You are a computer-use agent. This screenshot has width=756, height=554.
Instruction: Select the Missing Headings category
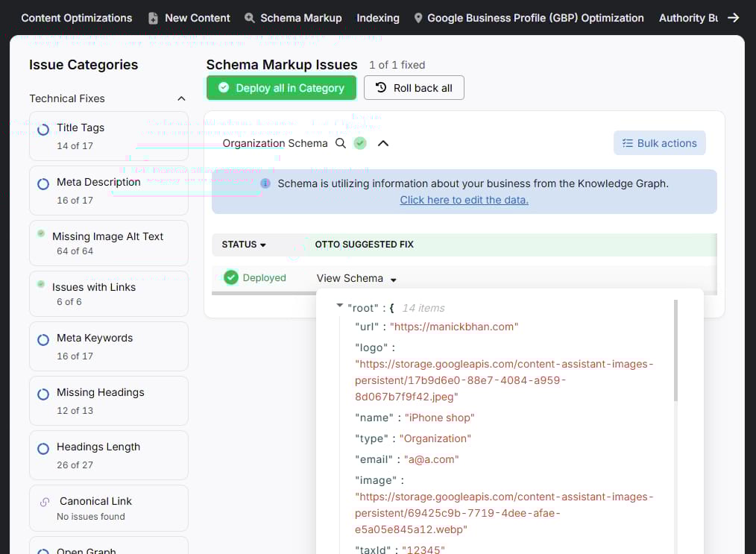point(109,400)
